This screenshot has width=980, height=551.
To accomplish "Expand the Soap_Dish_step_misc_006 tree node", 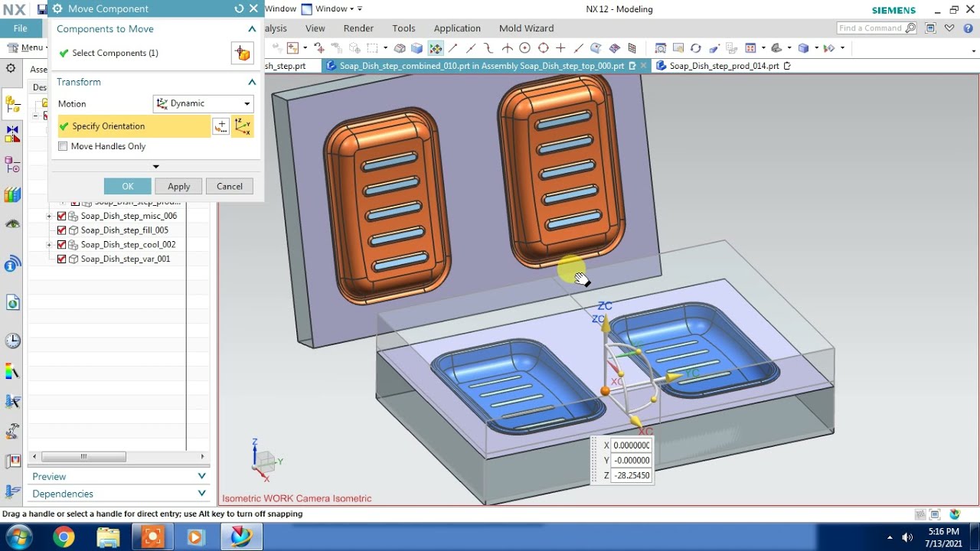I will pos(49,216).
